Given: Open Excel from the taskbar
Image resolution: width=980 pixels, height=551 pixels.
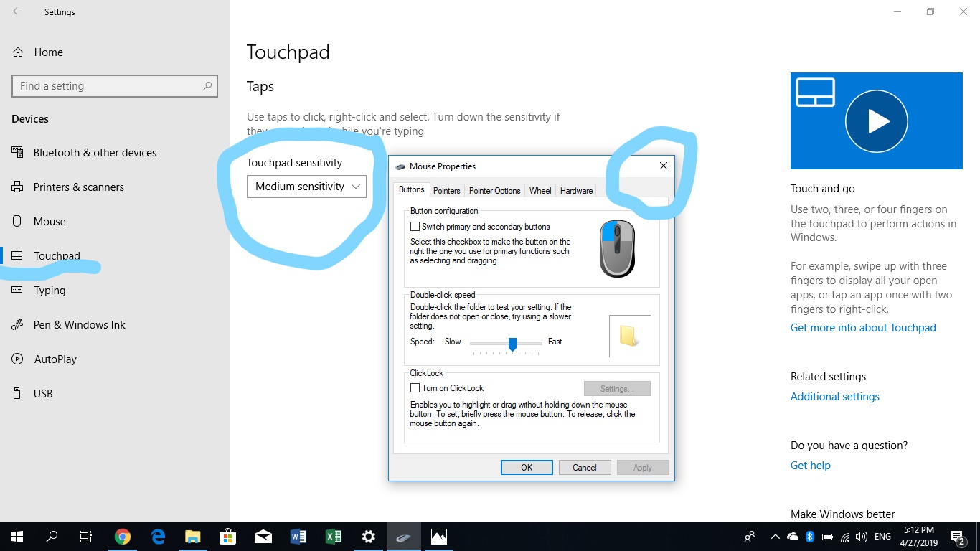Looking at the screenshot, I should [x=333, y=536].
